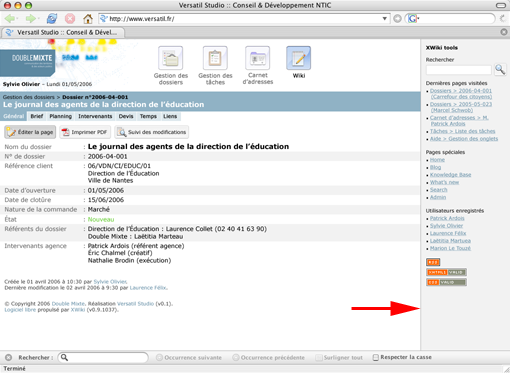Viewport: 510px width, 373px height.
Task: Open the Forward button history dropdown
Action: click(x=38, y=19)
